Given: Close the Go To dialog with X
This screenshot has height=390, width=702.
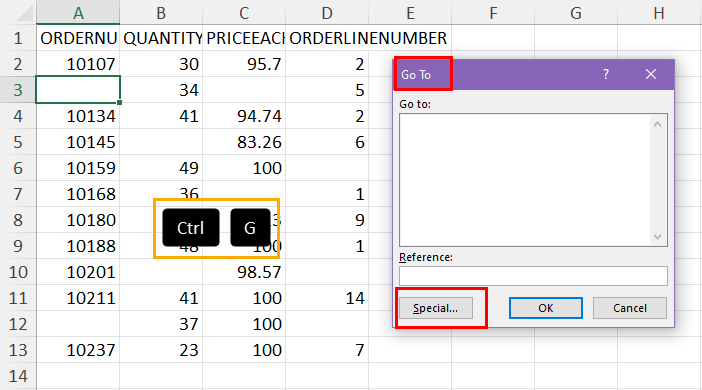Looking at the screenshot, I should point(651,74).
